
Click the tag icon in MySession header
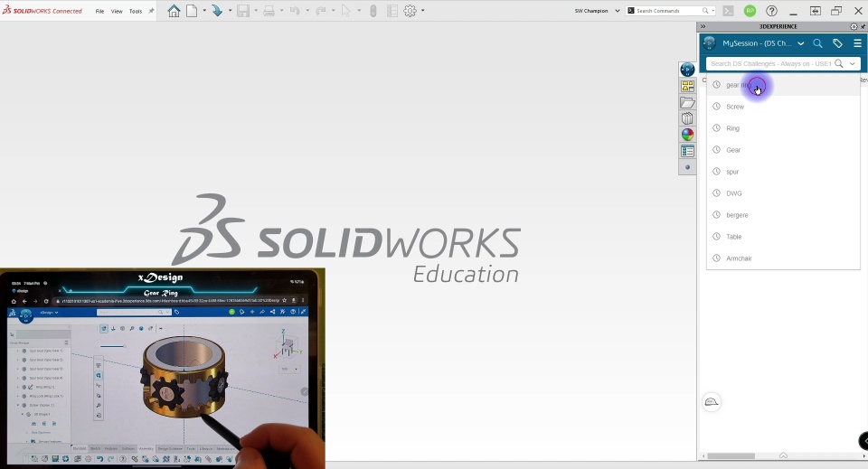(x=837, y=43)
